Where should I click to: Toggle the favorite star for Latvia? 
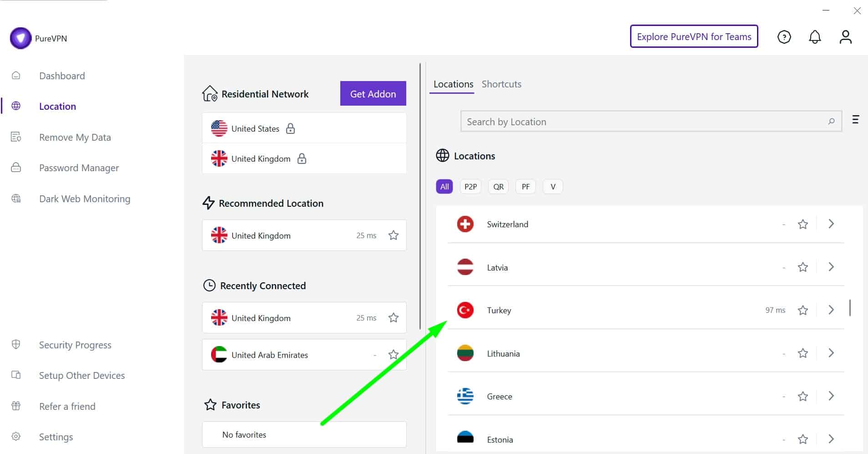803,267
